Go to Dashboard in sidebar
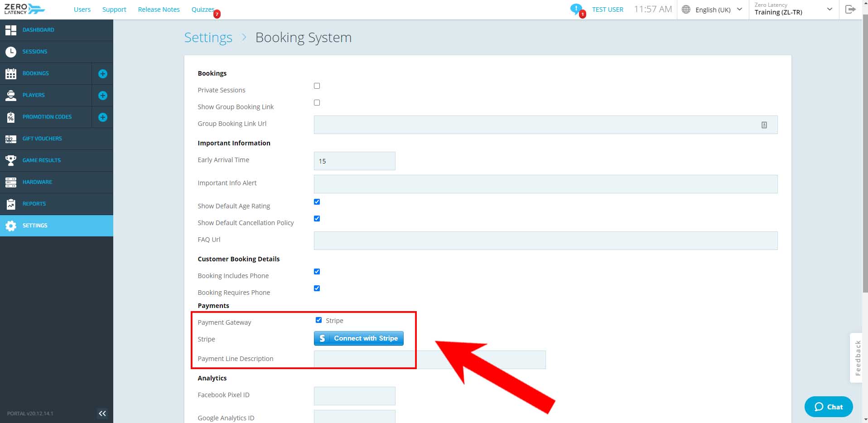The image size is (868, 423). coord(57,30)
